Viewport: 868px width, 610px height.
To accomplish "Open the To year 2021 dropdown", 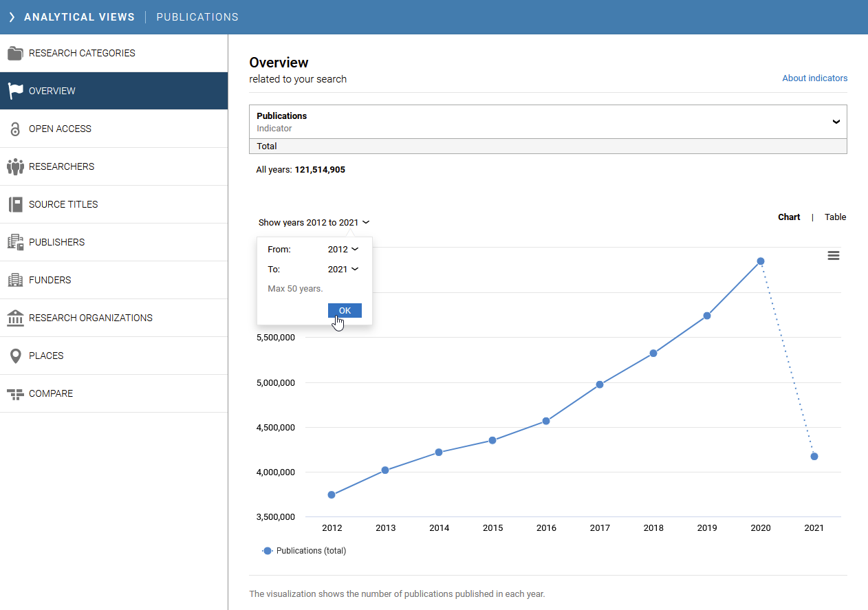I will click(x=343, y=270).
